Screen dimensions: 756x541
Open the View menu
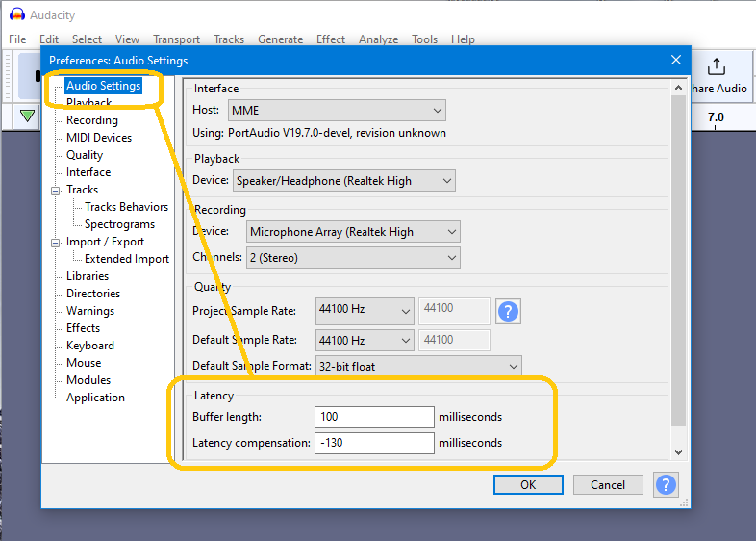127,39
